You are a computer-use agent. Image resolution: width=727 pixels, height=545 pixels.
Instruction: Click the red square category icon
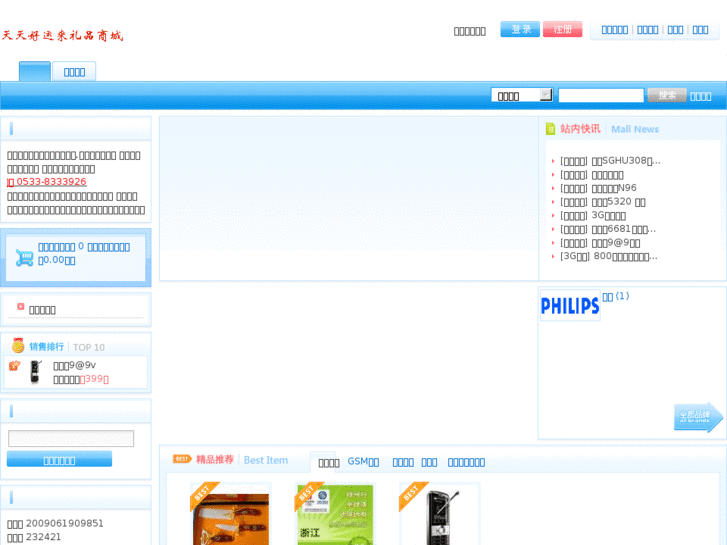pos(20,307)
